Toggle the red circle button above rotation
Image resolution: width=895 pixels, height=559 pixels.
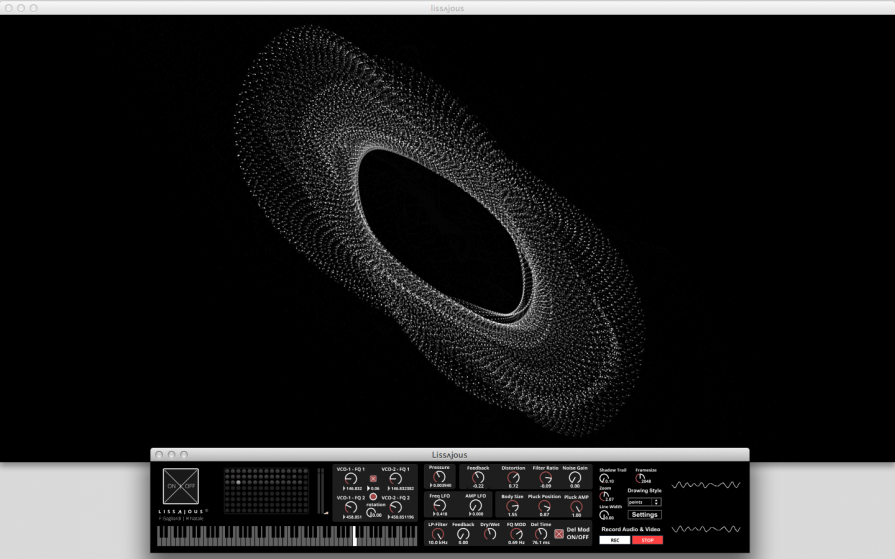click(x=373, y=497)
